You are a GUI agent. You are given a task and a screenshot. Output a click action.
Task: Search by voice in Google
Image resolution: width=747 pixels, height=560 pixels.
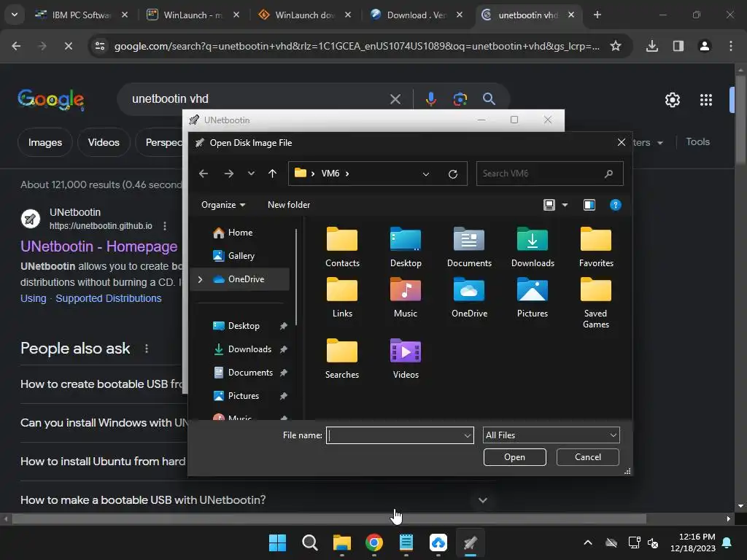pyautogui.click(x=430, y=99)
